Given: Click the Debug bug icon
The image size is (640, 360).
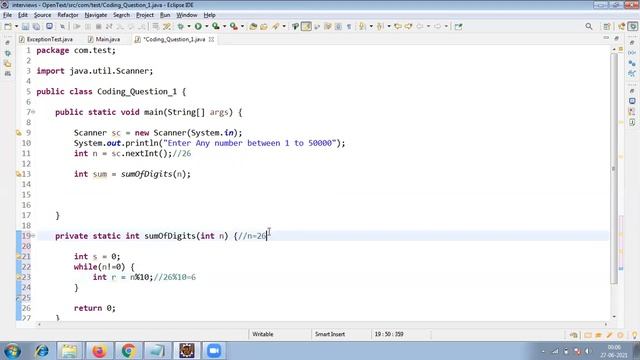Looking at the screenshot, I should (180, 27).
